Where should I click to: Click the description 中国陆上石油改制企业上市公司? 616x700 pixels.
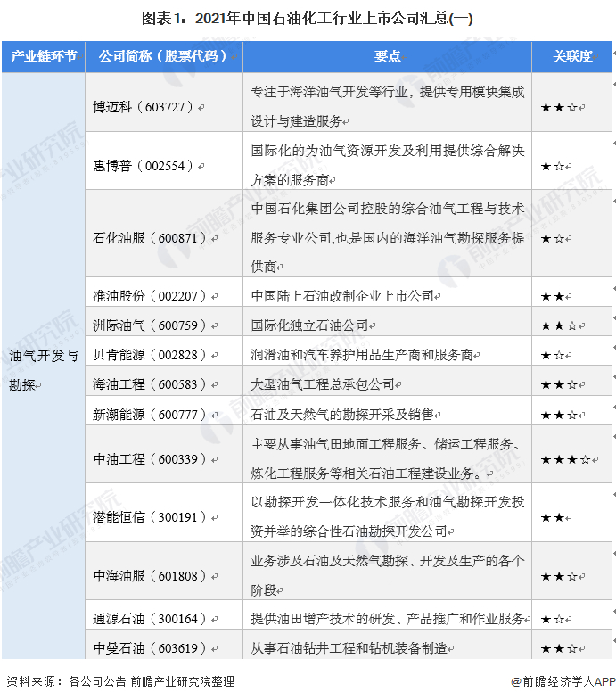pos(345,296)
